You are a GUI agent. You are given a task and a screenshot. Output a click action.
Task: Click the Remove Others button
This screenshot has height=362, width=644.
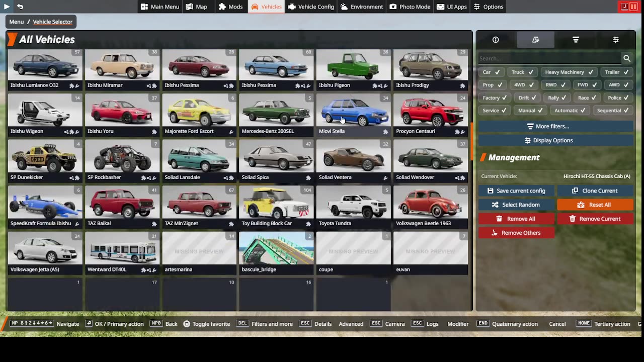pyautogui.click(x=516, y=233)
